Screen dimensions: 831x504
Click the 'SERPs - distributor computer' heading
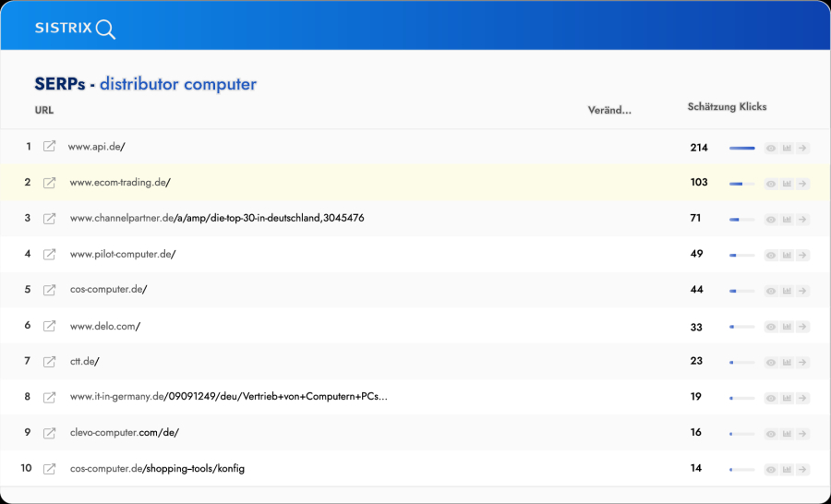[146, 85]
